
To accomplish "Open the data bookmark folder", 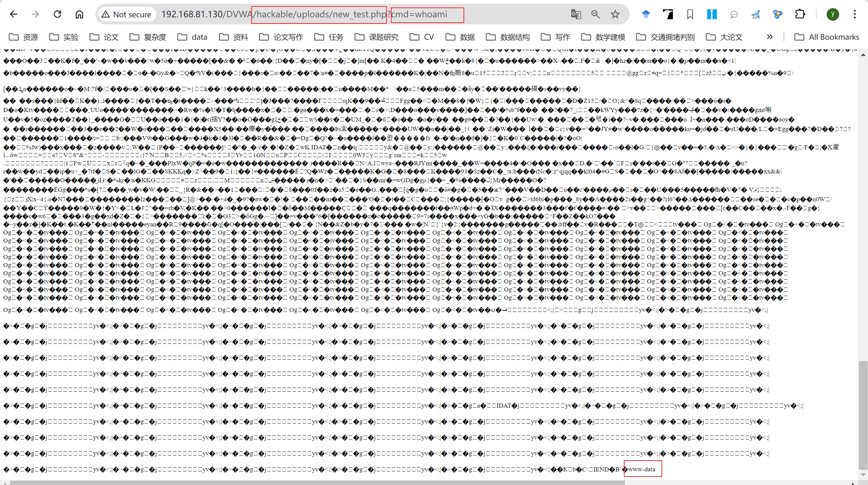I will coord(193,37).
